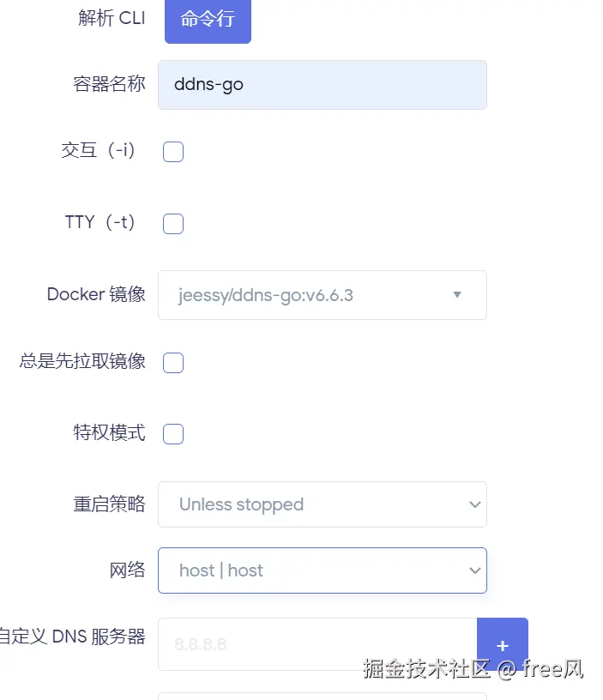Click the blue + icon to add DNS server
Screen dimensions: 603x700
coord(503,644)
